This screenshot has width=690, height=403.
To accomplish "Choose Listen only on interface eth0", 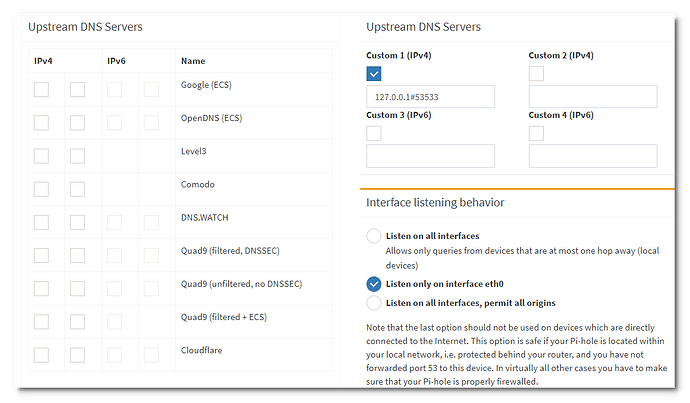I will (374, 284).
